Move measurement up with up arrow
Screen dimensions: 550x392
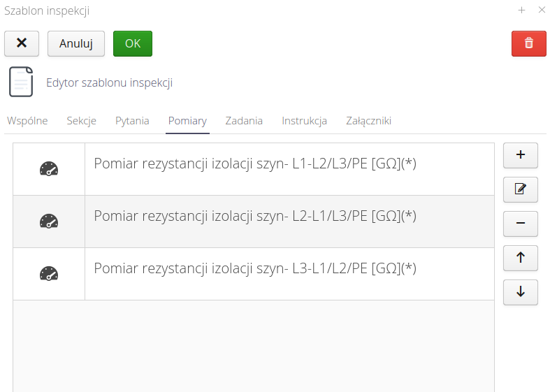(x=520, y=258)
